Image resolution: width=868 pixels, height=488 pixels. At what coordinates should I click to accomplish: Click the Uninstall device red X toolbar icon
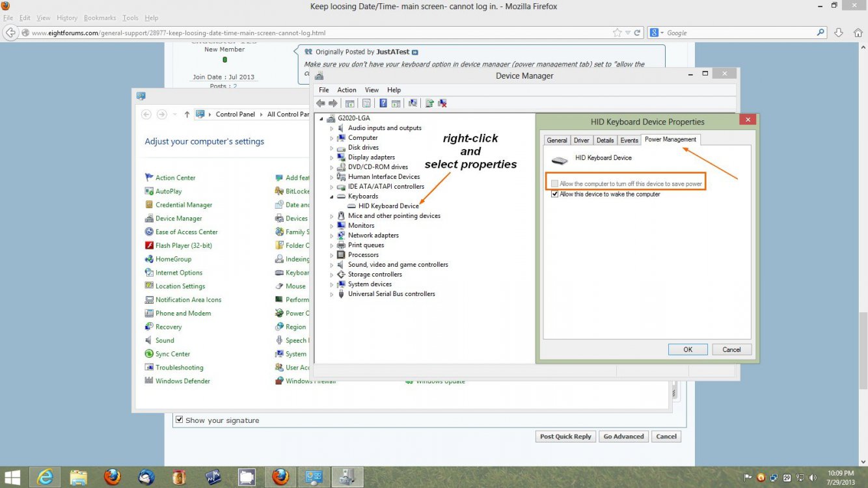pyautogui.click(x=442, y=103)
